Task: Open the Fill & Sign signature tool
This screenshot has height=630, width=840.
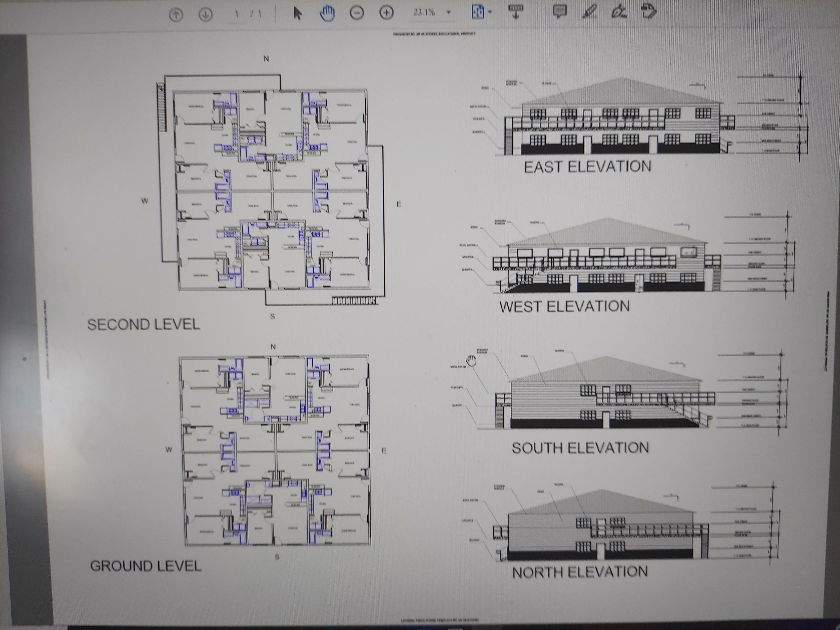Action: pos(619,11)
